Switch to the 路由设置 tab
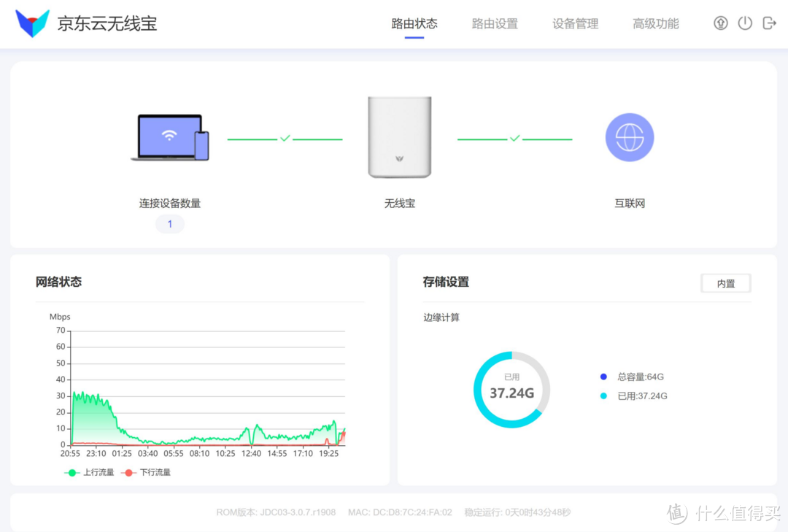The image size is (788, 532). (494, 23)
